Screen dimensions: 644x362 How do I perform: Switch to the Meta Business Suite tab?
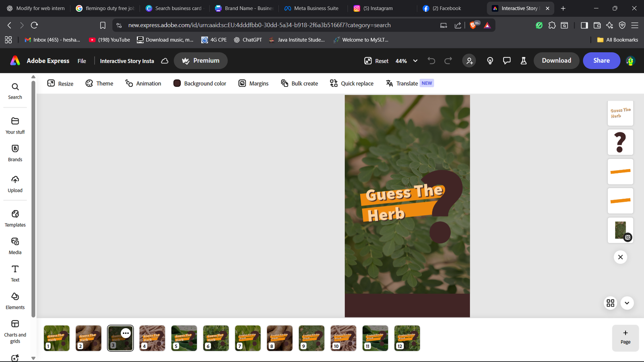click(312, 8)
